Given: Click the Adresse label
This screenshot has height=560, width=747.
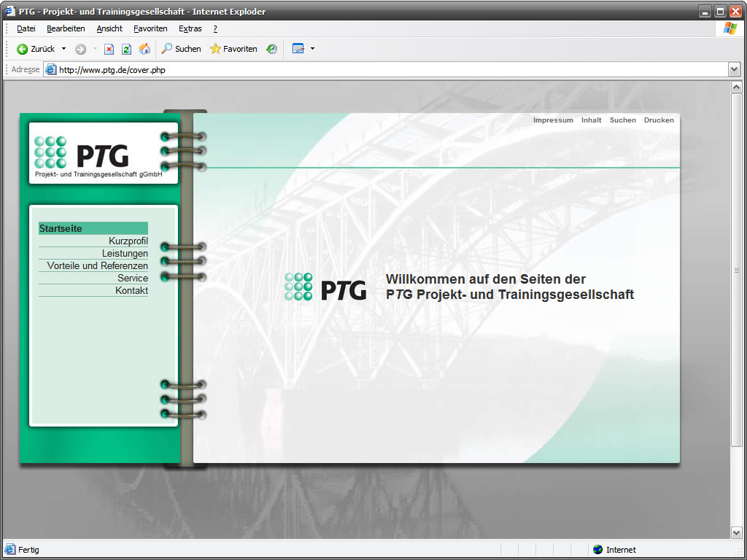Looking at the screenshot, I should pos(26,69).
